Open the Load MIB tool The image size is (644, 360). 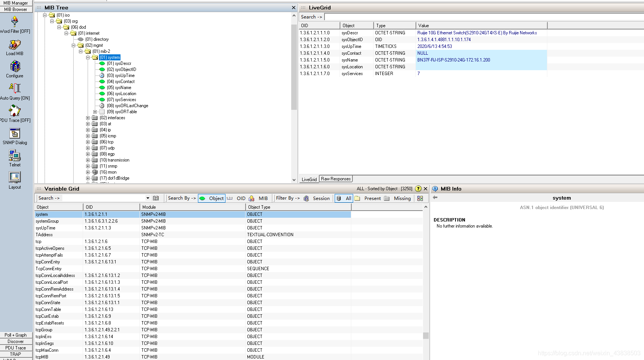15,45
